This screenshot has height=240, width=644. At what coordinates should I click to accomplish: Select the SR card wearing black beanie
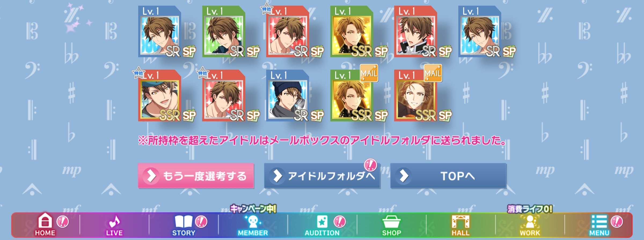pyautogui.click(x=288, y=95)
